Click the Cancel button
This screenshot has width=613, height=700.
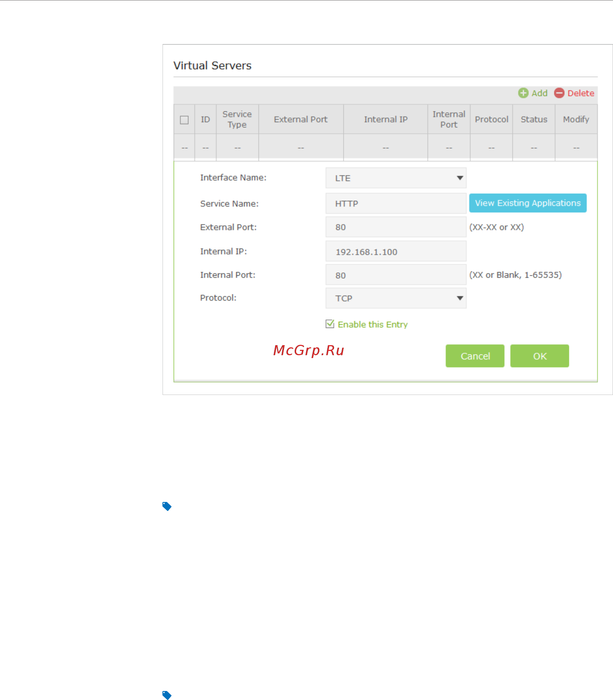click(x=475, y=356)
